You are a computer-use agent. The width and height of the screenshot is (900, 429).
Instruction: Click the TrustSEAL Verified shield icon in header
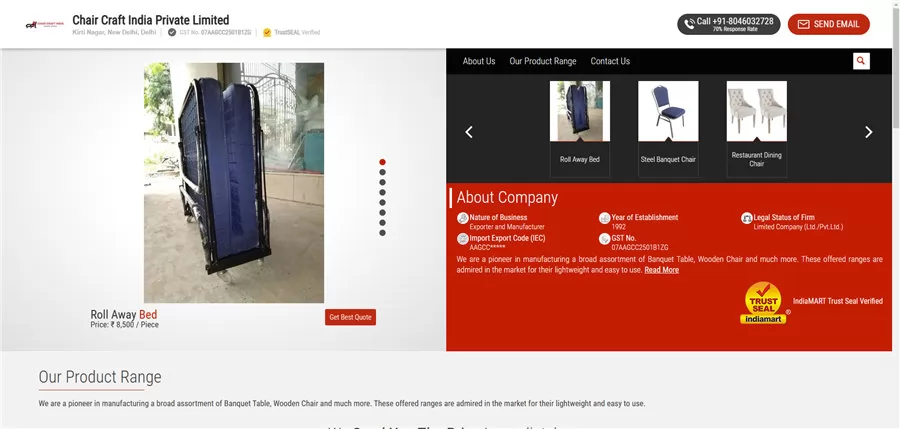click(267, 33)
